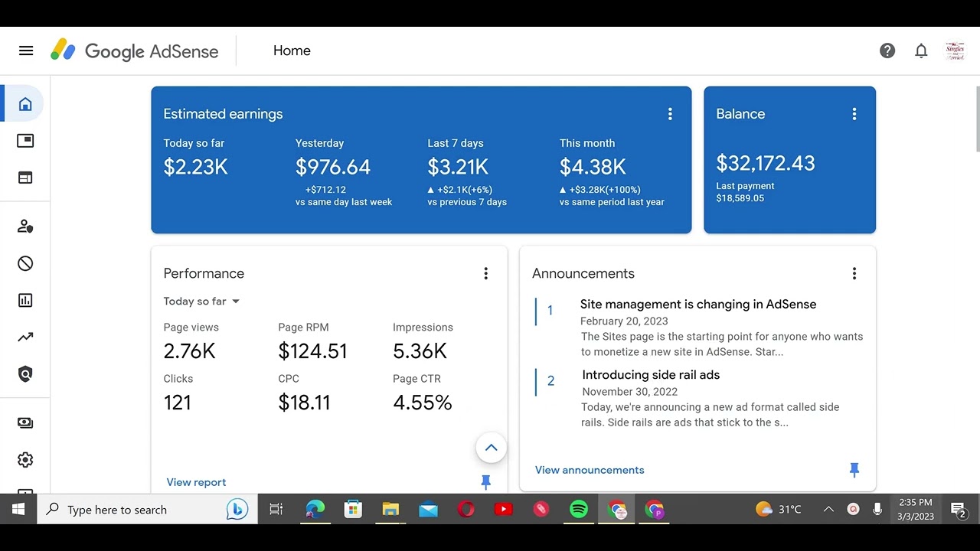Open 'Introducing side rail ads' announcement
The image size is (980, 551).
(651, 374)
